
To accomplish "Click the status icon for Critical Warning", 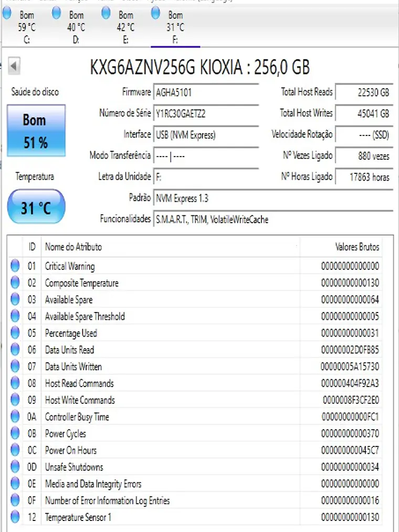I will [x=15, y=266].
